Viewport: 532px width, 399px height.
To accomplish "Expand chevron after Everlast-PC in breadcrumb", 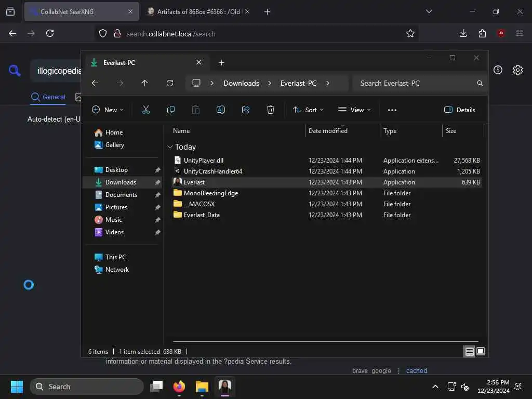I will tap(327, 83).
